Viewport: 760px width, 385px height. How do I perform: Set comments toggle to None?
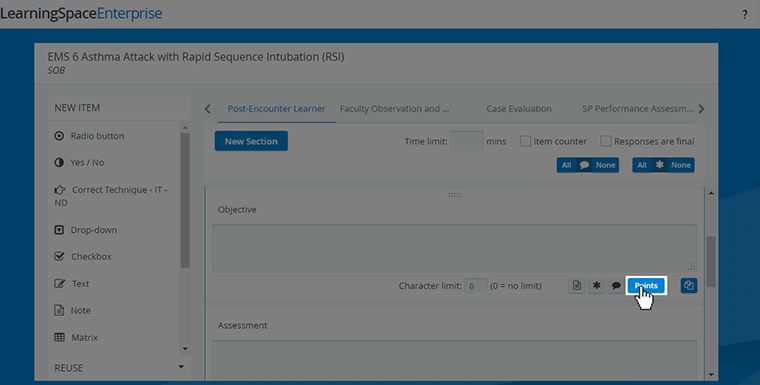coord(605,165)
